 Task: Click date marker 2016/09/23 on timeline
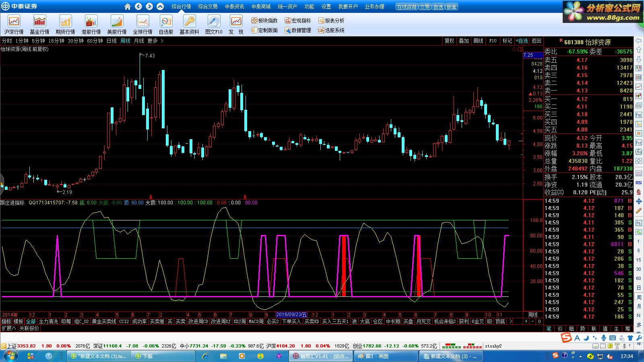pos(291,315)
